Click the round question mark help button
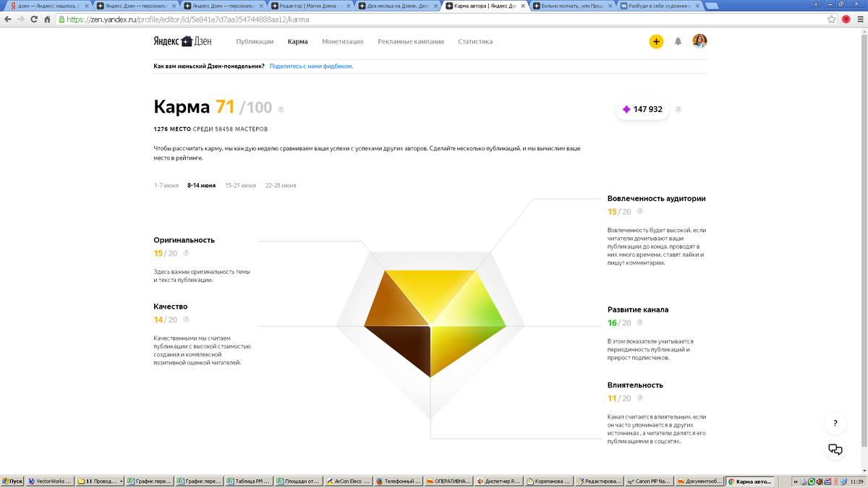Image resolution: width=868 pixels, height=488 pixels. click(x=835, y=424)
